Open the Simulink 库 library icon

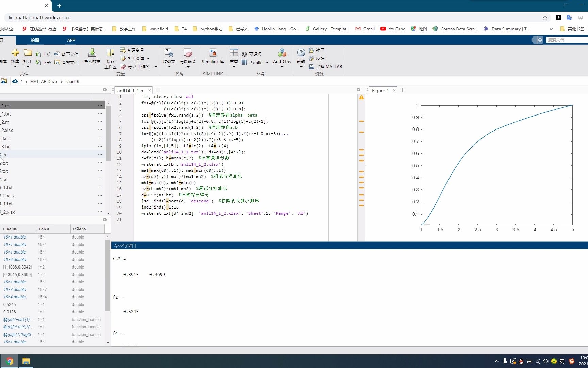click(x=213, y=52)
